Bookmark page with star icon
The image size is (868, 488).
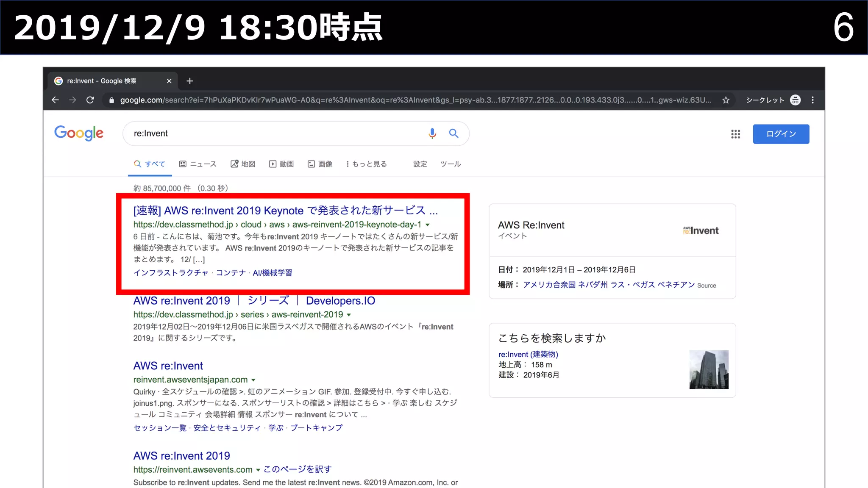726,100
